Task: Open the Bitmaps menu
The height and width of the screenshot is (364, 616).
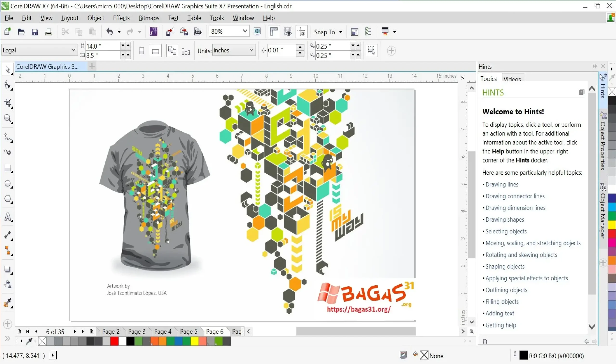Action: pos(149,18)
